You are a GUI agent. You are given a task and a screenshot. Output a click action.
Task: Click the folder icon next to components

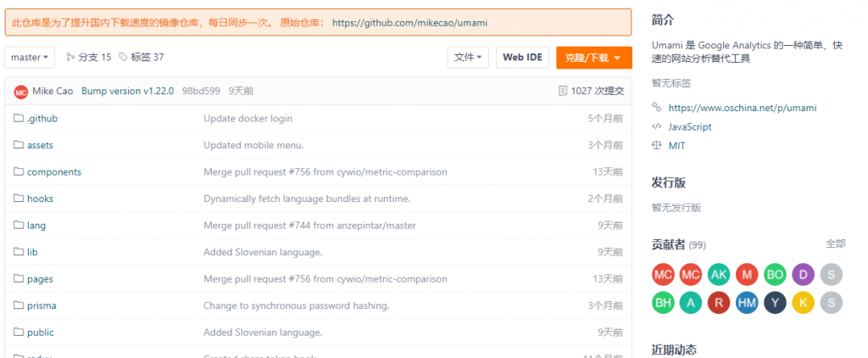pos(19,171)
